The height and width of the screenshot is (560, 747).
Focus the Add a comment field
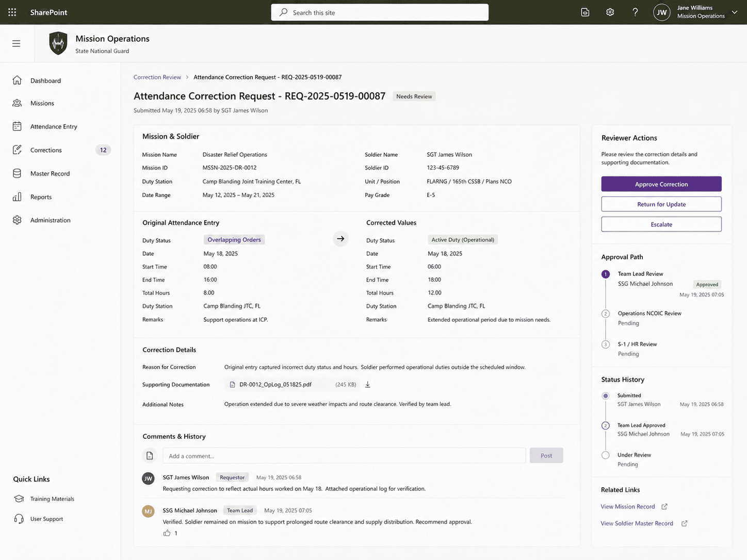click(344, 456)
